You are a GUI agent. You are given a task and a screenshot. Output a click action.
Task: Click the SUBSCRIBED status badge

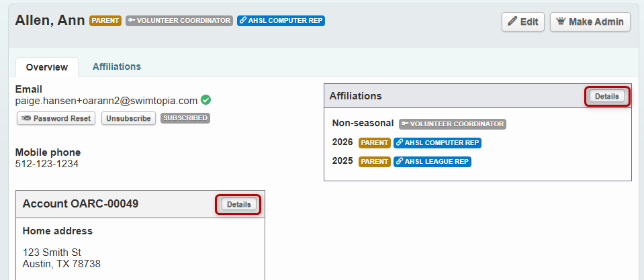point(185,119)
